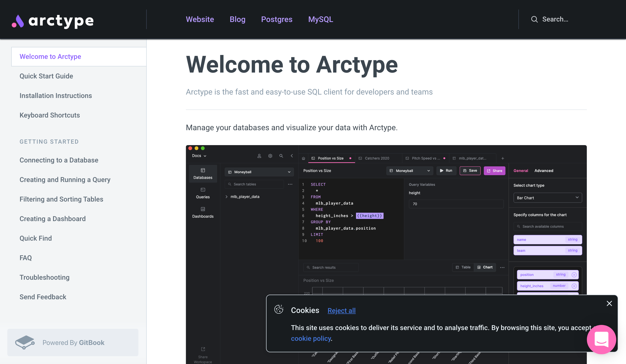Open the cookie policy link
Image resolution: width=626 pixels, height=364 pixels.
tap(311, 338)
